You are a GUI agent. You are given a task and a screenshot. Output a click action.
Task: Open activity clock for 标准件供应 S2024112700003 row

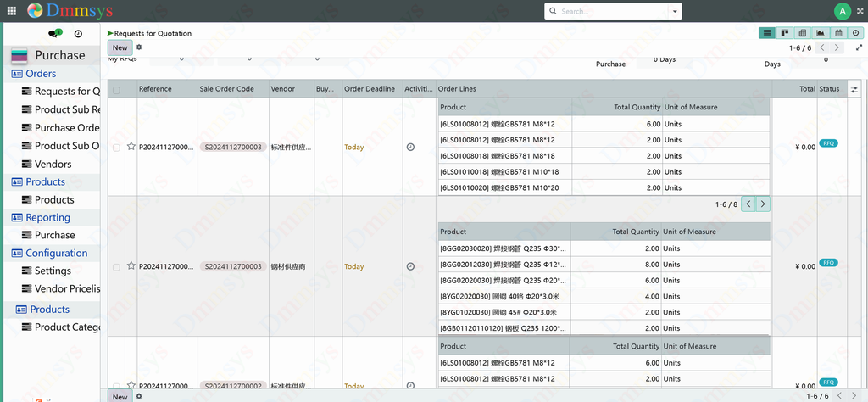(x=410, y=148)
